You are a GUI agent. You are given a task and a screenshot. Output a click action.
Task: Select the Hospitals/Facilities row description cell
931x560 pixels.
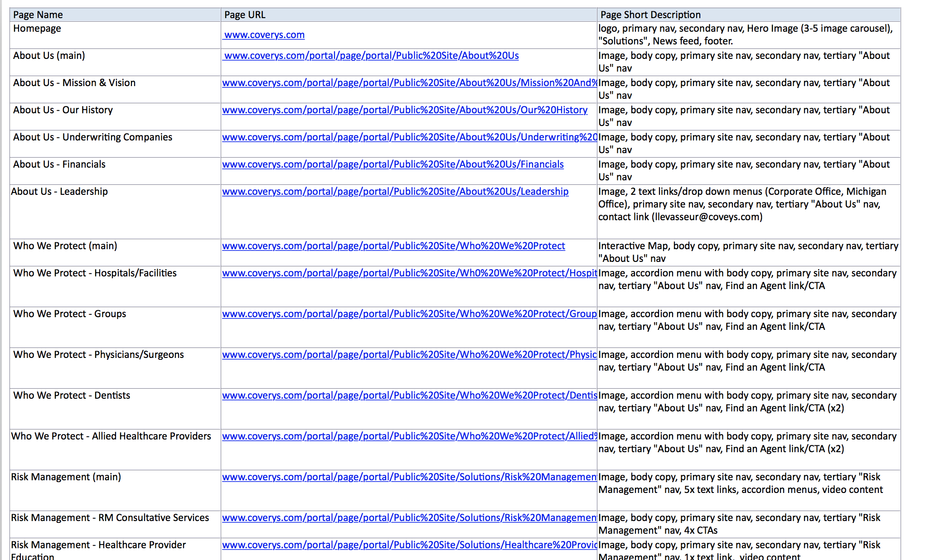749,286
